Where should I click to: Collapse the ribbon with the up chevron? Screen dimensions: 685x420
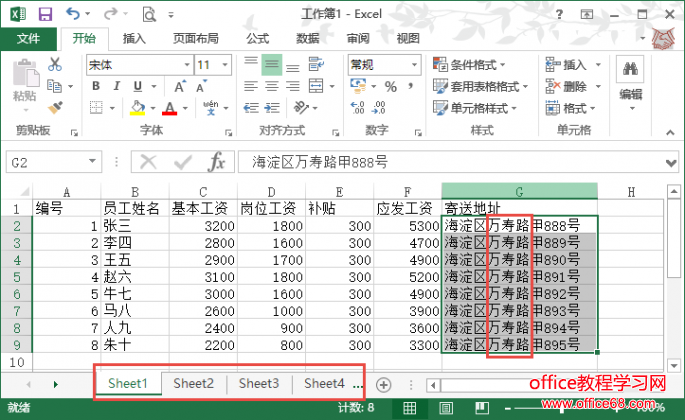tap(670, 132)
